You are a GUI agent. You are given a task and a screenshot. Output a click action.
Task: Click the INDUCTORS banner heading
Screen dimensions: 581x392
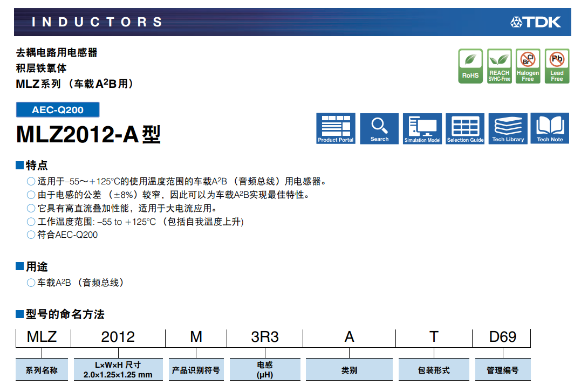click(x=97, y=22)
